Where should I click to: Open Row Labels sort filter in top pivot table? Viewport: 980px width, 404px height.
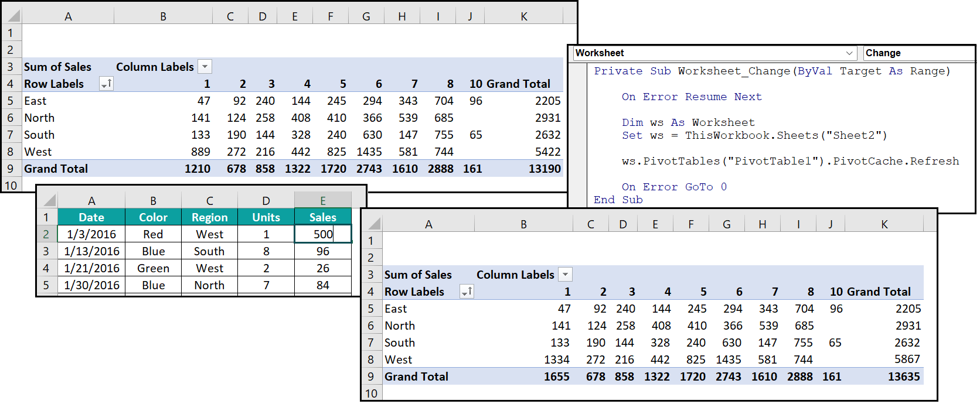106,84
